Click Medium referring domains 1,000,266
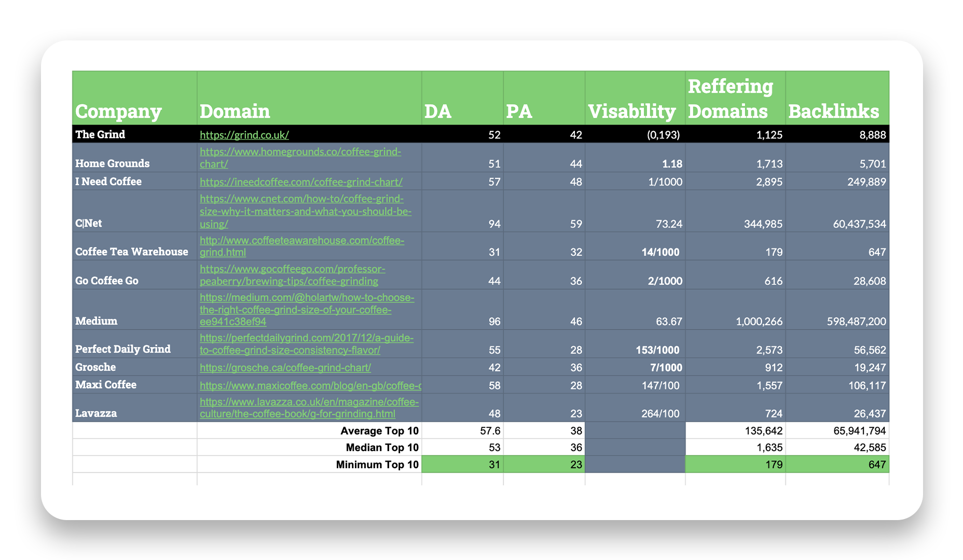The height and width of the screenshot is (560, 963). click(x=759, y=321)
